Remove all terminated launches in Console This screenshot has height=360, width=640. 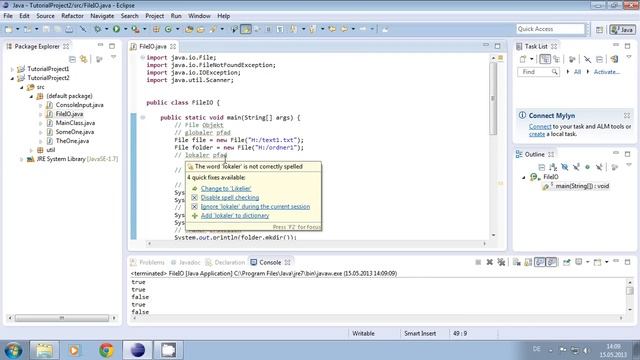click(501, 262)
